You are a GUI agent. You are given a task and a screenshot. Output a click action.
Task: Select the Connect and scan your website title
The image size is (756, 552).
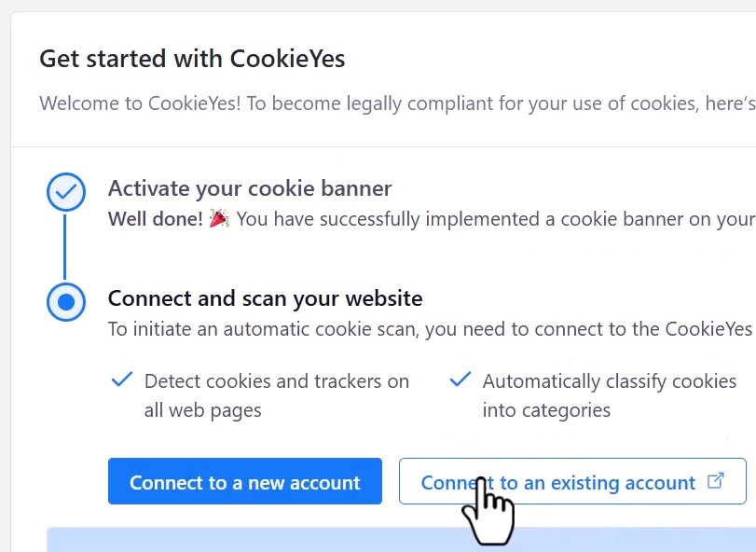pyautogui.click(x=266, y=298)
